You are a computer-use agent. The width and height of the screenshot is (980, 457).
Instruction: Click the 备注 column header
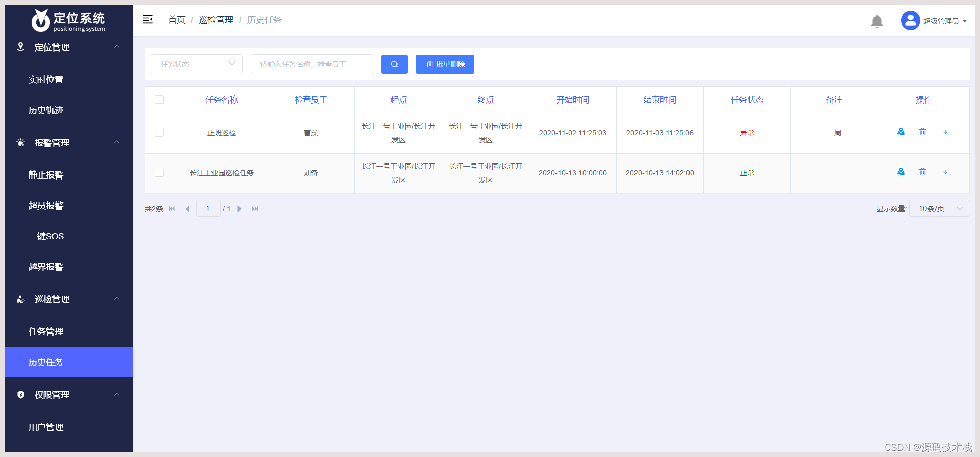click(x=834, y=100)
